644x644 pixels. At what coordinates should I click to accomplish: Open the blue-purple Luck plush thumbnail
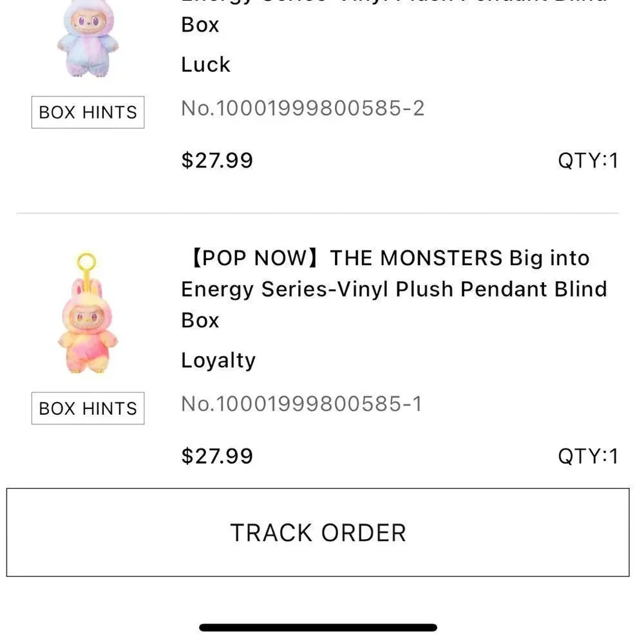point(88,39)
